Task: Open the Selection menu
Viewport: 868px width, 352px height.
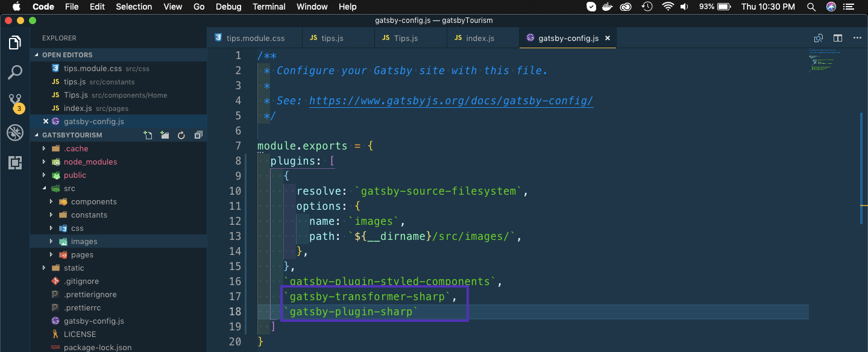Action: [x=134, y=7]
